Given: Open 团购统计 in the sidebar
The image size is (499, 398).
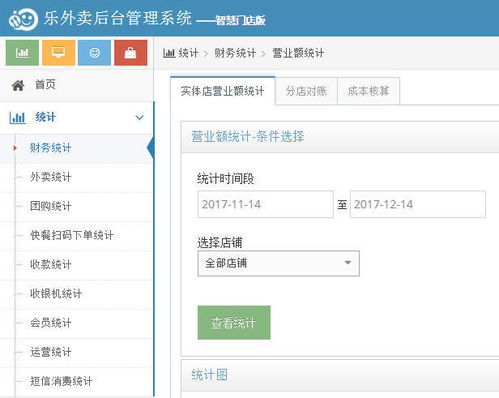Looking at the screenshot, I should click(x=77, y=206).
